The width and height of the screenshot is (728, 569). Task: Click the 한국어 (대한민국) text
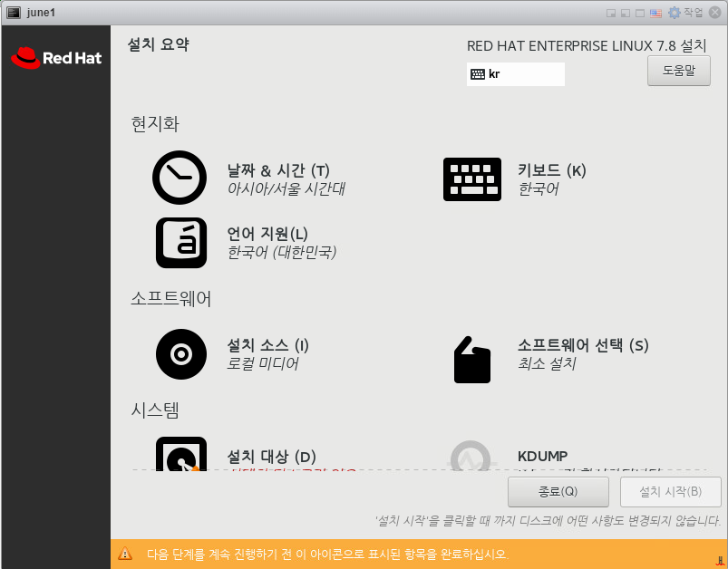click(281, 252)
